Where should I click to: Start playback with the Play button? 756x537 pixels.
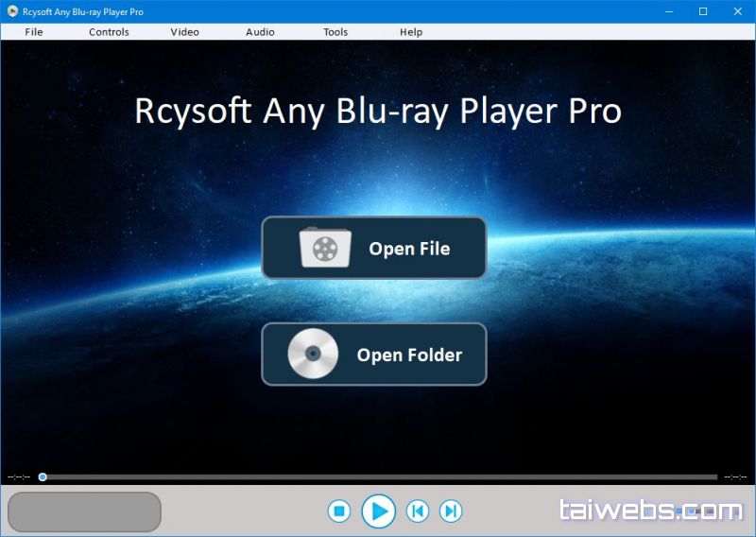378,511
